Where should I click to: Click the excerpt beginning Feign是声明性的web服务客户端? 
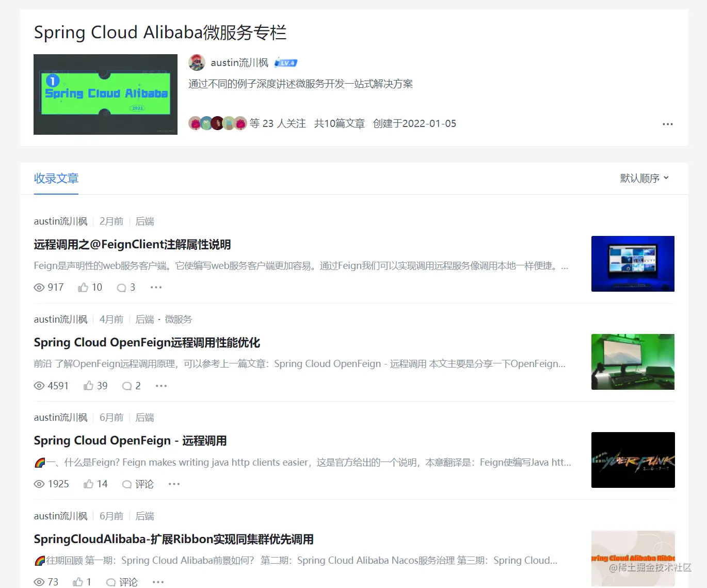pos(301,266)
